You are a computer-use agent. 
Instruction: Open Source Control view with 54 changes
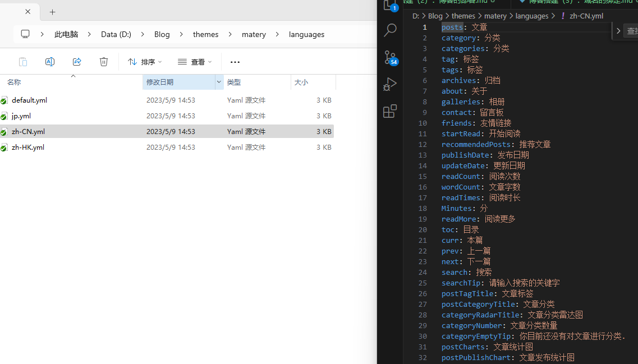(x=390, y=57)
